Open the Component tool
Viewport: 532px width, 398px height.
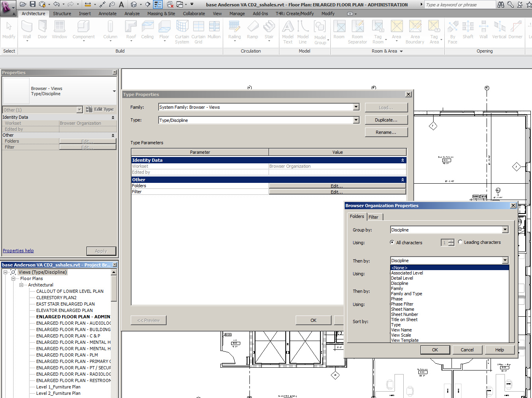pos(83,28)
